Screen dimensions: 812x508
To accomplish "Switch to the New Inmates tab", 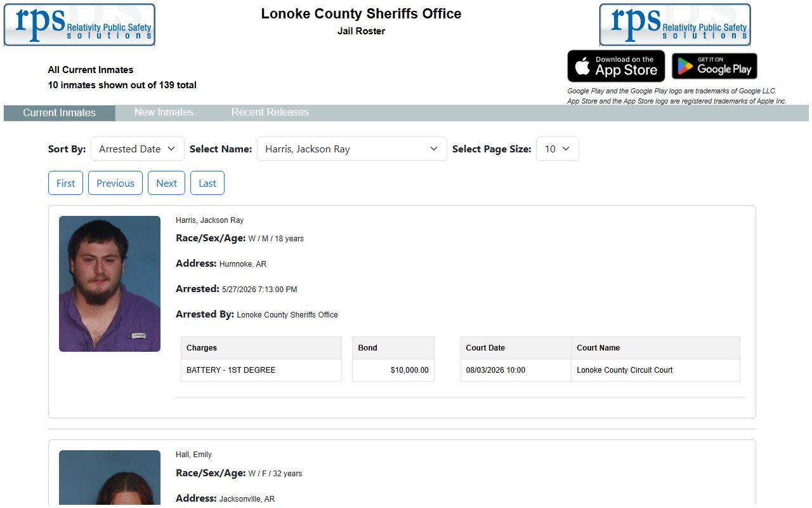I will (x=164, y=112).
